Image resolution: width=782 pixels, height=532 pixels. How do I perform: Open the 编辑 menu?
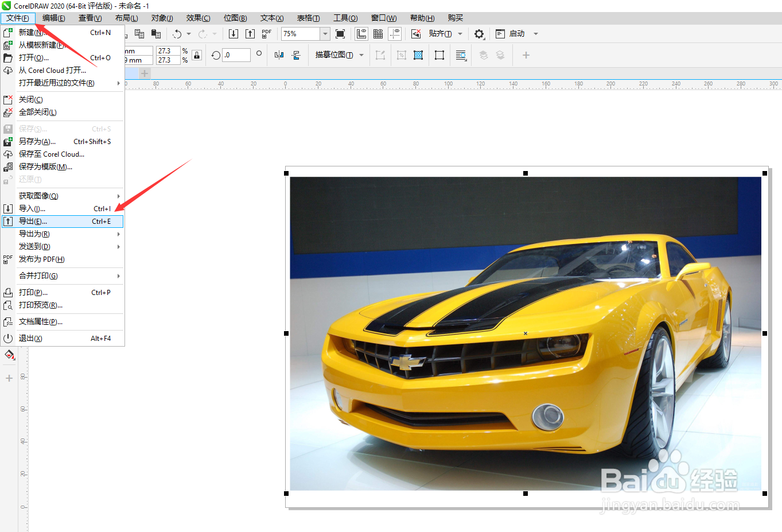(x=54, y=18)
